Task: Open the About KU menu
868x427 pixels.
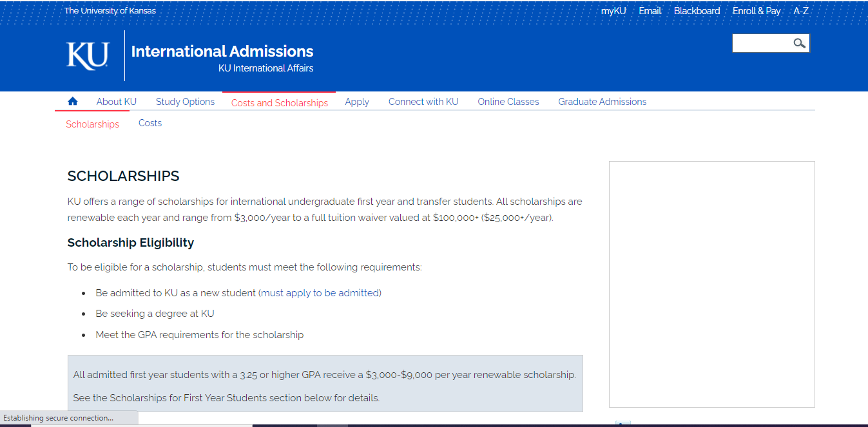Action: tap(117, 102)
